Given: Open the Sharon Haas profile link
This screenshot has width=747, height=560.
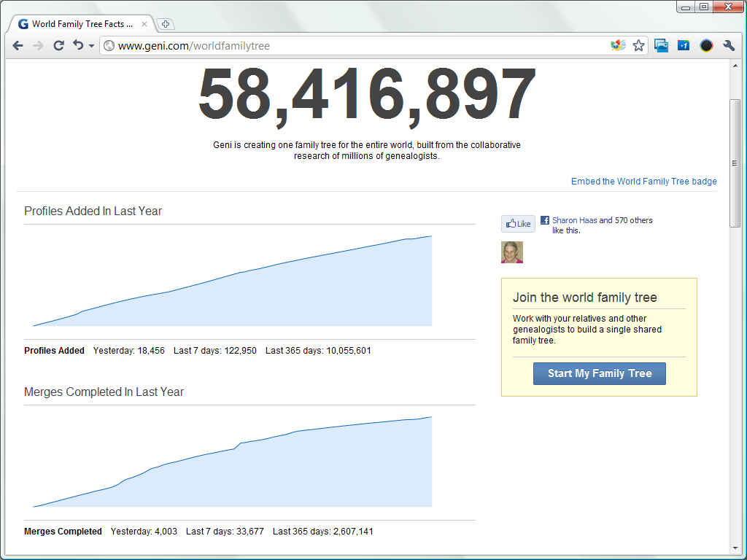Looking at the screenshot, I should [x=574, y=220].
